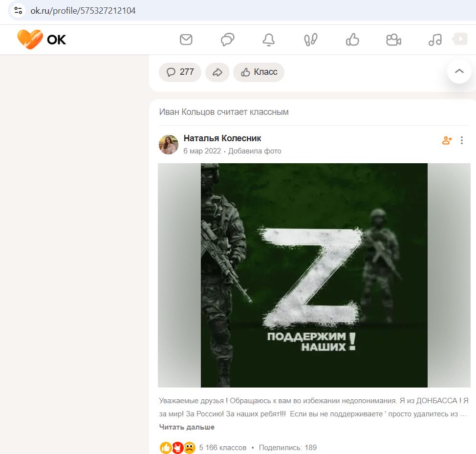Click the share arrow button
Screen dimensions: 476x454
[217, 72]
